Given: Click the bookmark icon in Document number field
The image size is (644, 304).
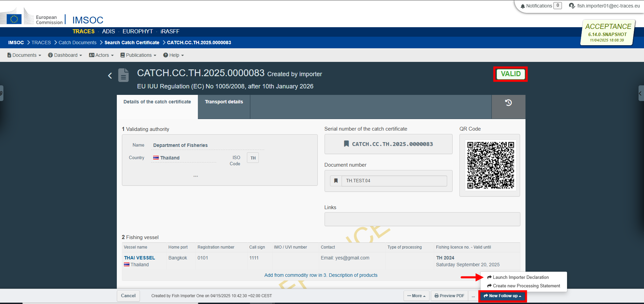Looking at the screenshot, I should coord(336,181).
